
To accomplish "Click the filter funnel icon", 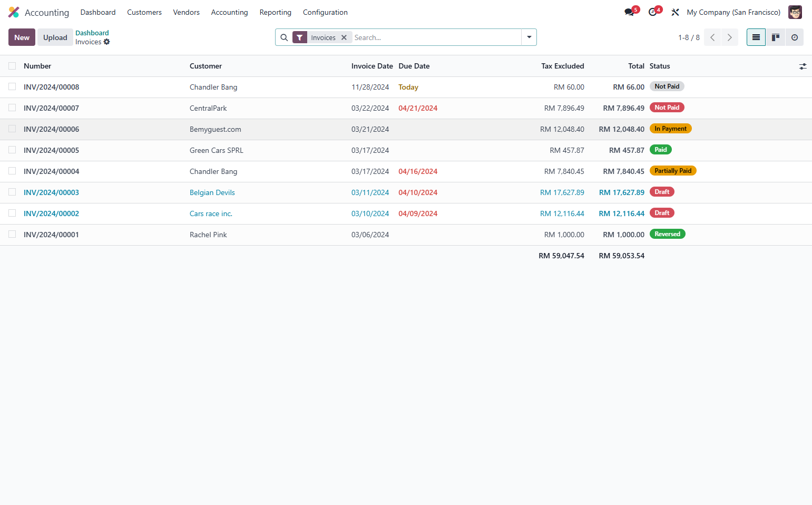I will click(299, 37).
